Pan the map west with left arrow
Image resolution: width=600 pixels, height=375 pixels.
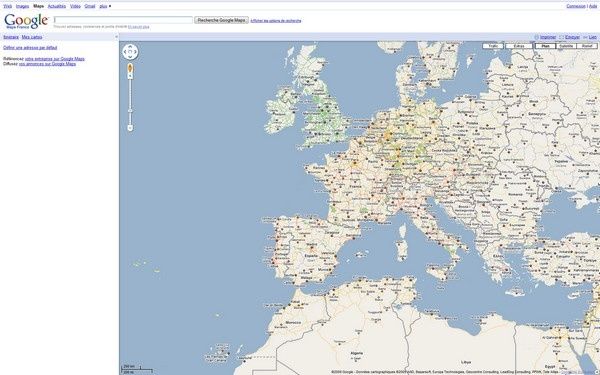coord(125,52)
